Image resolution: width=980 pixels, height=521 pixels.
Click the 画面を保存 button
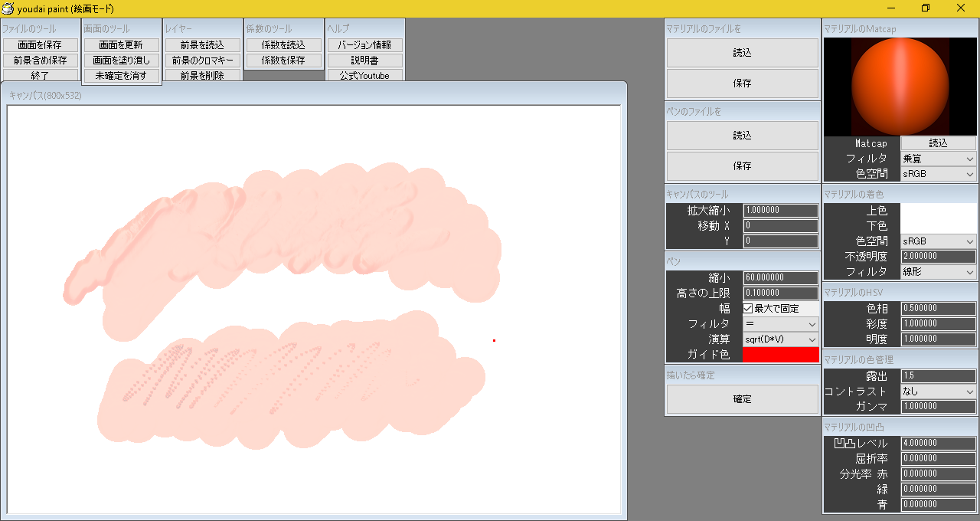click(41, 45)
